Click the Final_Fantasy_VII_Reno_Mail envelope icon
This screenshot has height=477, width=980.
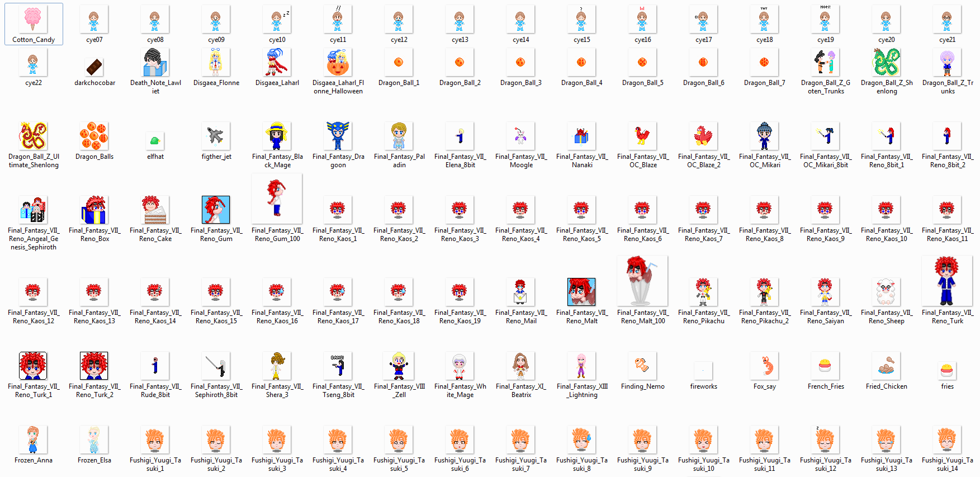coord(520,292)
